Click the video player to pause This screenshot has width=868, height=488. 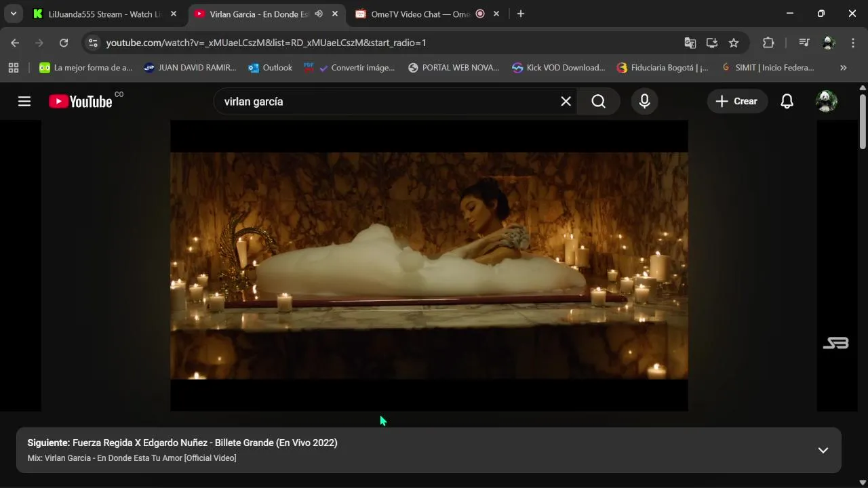click(429, 266)
